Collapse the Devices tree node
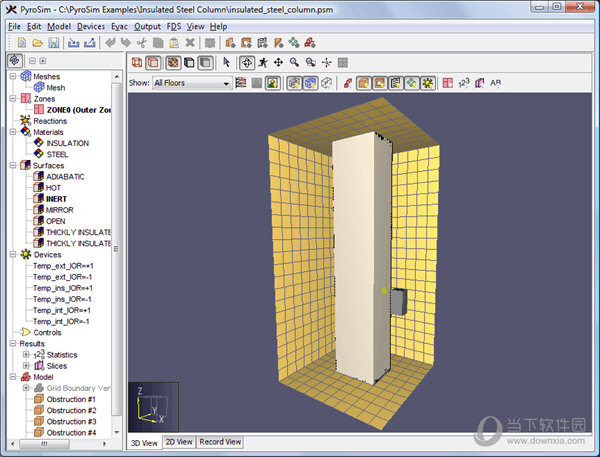 (13, 254)
